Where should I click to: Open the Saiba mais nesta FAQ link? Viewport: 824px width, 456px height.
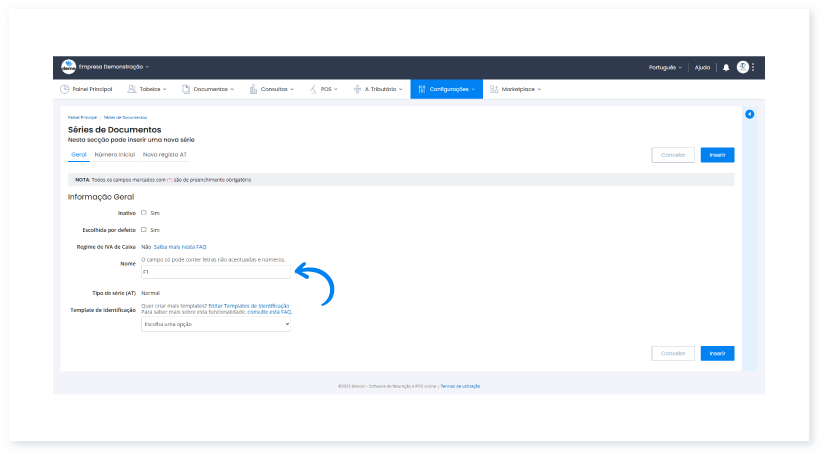(x=180, y=247)
